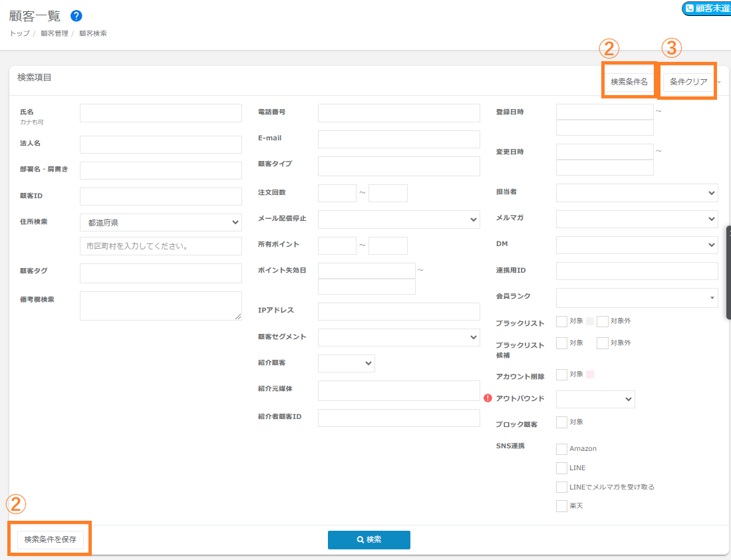This screenshot has width=731, height=560.
Task: Tick the アカウント削除 対象 checkbox
Action: pos(561,374)
